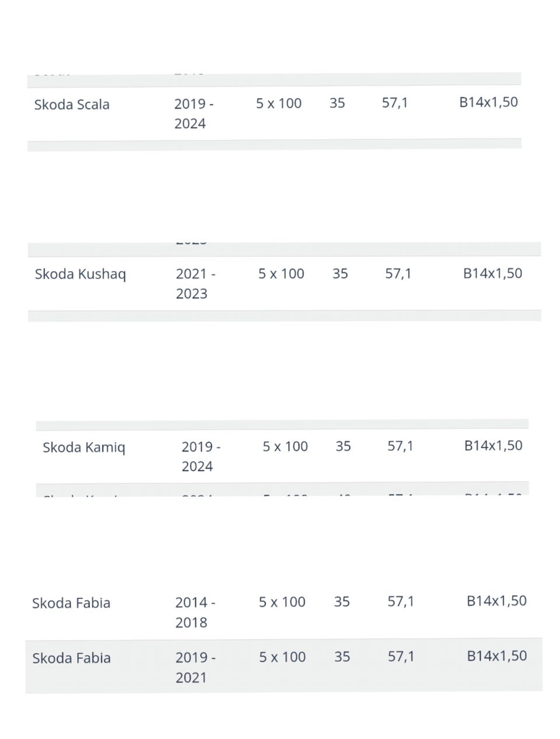Image resolution: width=560 pixels, height=739 pixels.
Task: Click the offset value 35 for Skoda Kamiq
Action: coord(343,447)
